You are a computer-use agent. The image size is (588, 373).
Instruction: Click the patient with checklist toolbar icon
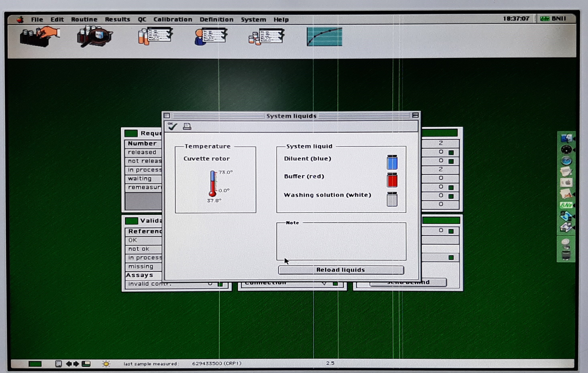[x=211, y=37]
